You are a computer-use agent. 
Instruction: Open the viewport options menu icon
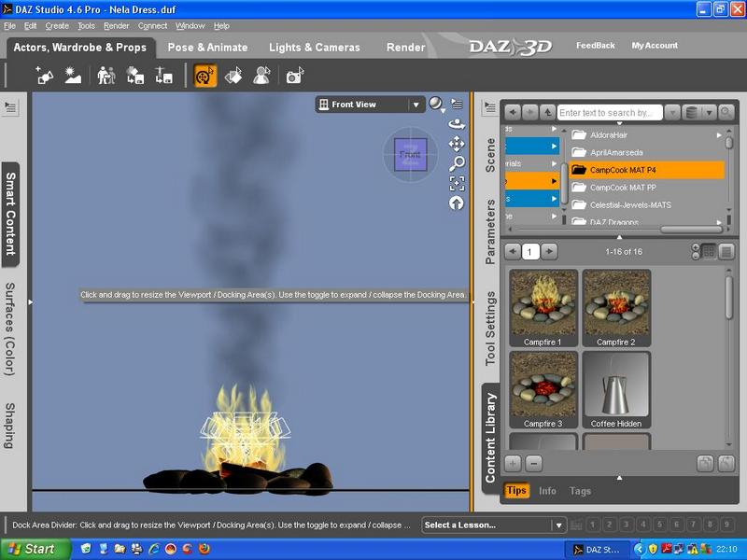[457, 104]
